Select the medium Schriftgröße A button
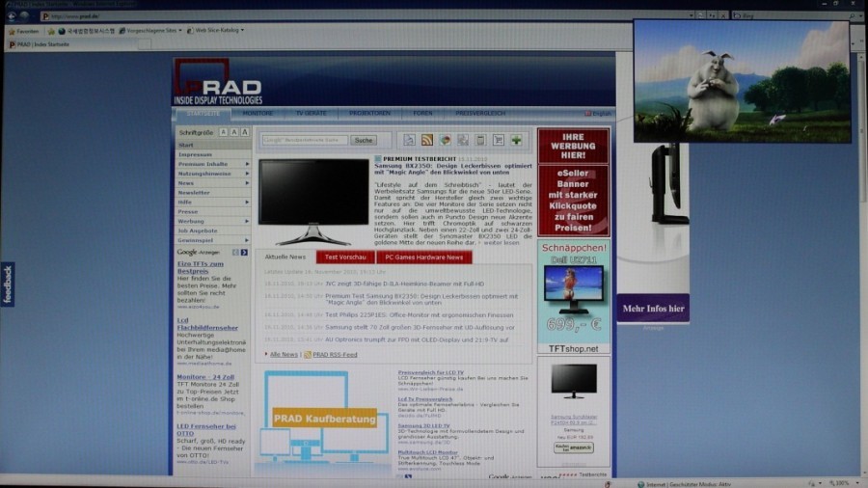868x488 pixels. pyautogui.click(x=232, y=132)
